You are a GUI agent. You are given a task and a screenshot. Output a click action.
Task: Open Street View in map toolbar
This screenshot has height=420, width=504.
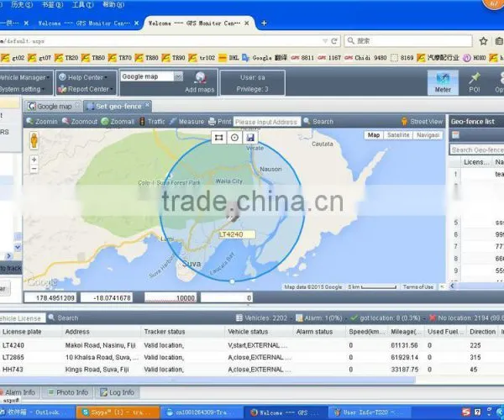(x=422, y=122)
